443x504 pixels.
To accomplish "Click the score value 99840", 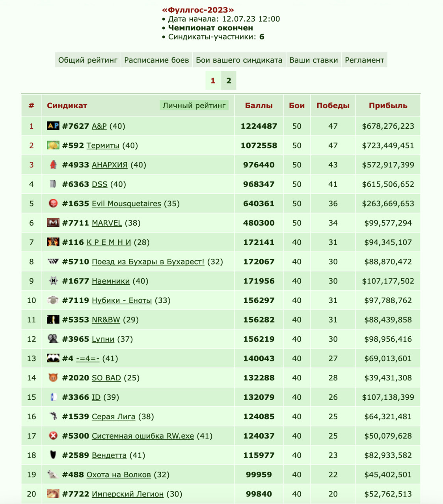I will (259, 494).
